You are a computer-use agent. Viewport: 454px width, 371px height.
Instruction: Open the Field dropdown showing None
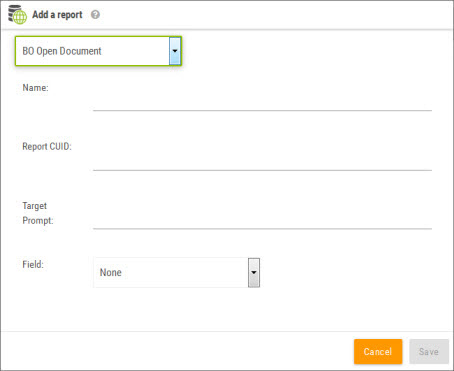coord(176,272)
